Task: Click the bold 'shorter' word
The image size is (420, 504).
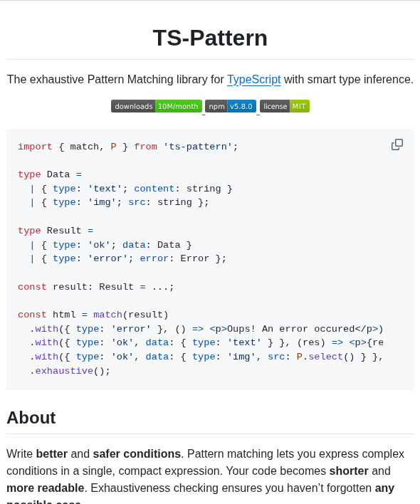Action: point(349,471)
